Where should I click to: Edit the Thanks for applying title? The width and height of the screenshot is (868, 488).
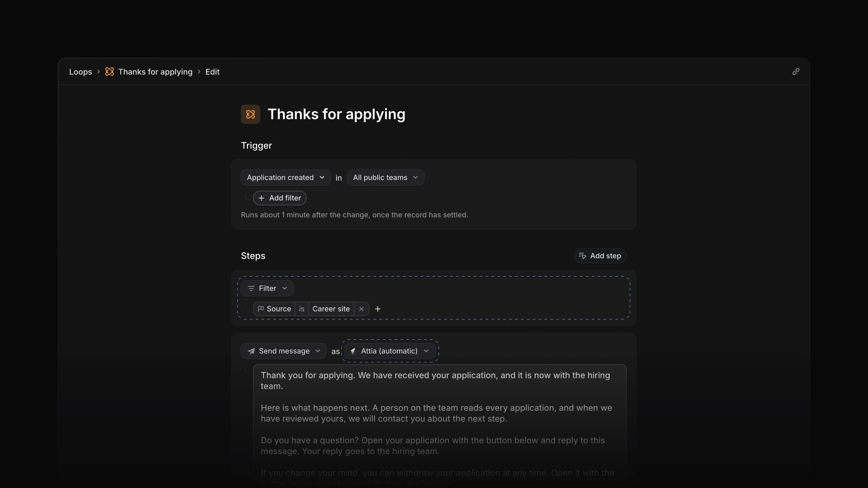tap(336, 114)
